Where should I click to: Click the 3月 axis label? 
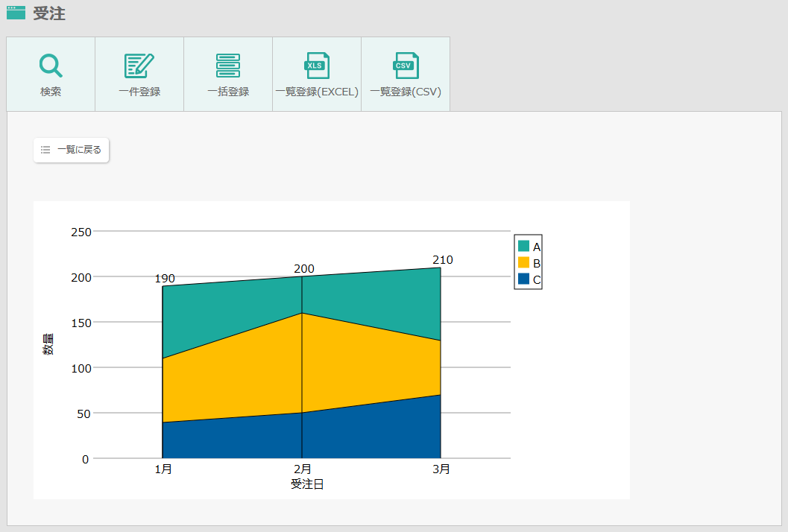click(x=441, y=469)
